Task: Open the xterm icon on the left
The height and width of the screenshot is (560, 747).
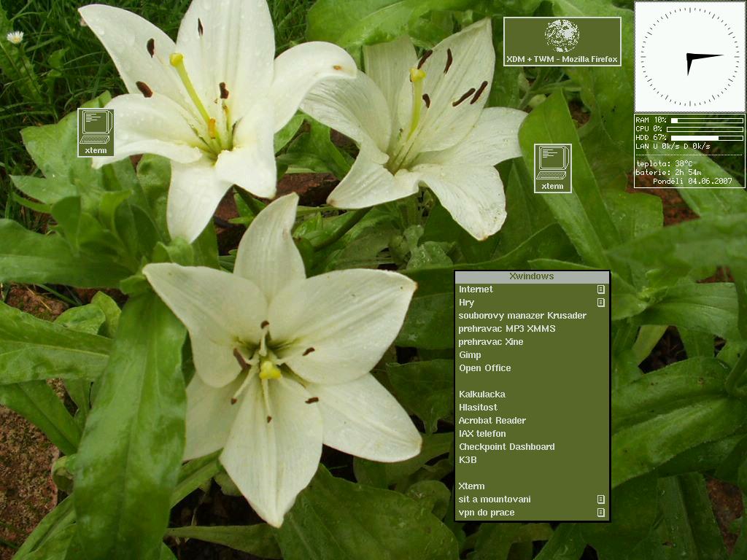Action: pos(96,132)
